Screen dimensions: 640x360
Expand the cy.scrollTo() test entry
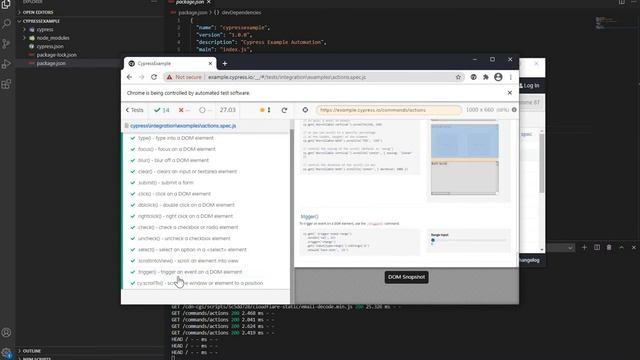[x=200, y=283]
